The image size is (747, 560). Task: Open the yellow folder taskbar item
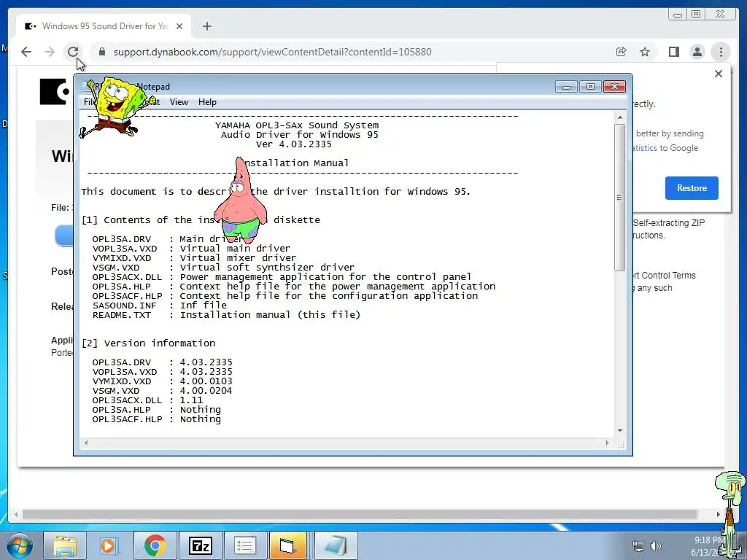[287, 545]
